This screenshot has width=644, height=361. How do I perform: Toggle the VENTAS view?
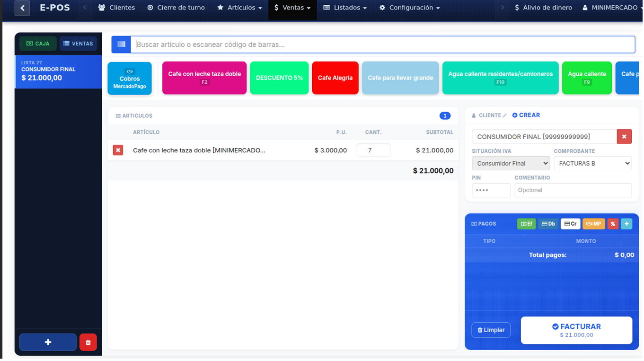pos(78,43)
